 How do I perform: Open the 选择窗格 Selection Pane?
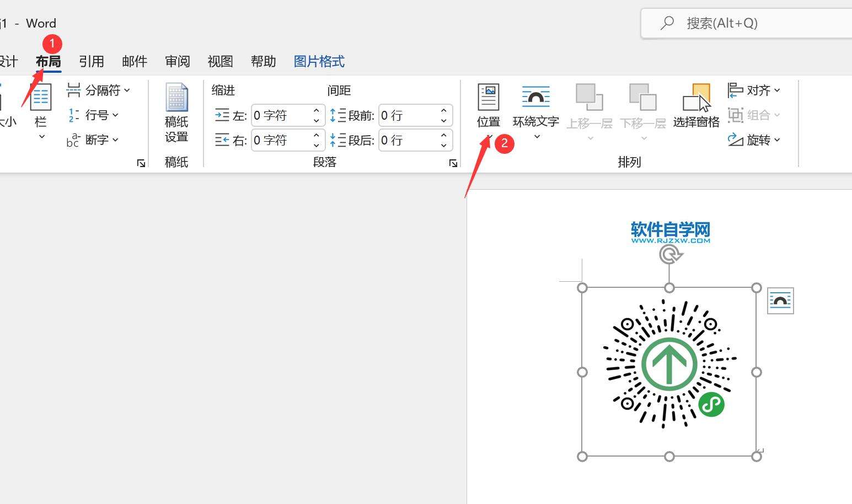pyautogui.click(x=696, y=106)
